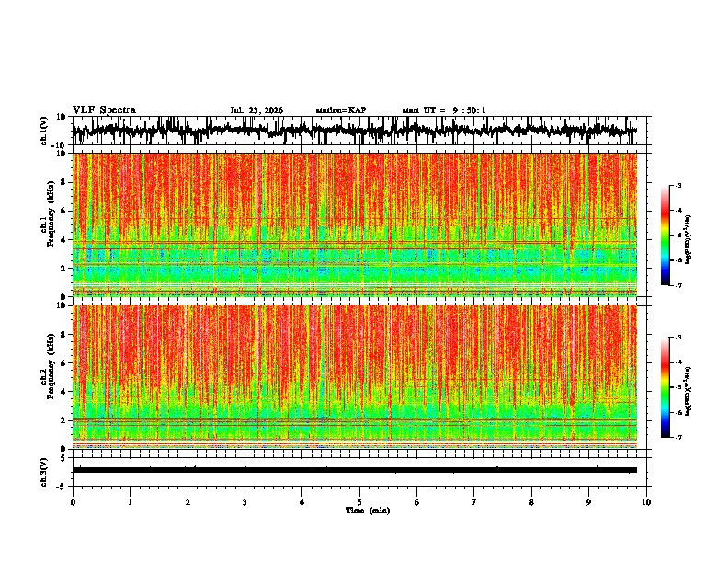This screenshot has width=728, height=563.
Task: Click the ch.1 PSD color scale bar
Action: click(x=665, y=236)
